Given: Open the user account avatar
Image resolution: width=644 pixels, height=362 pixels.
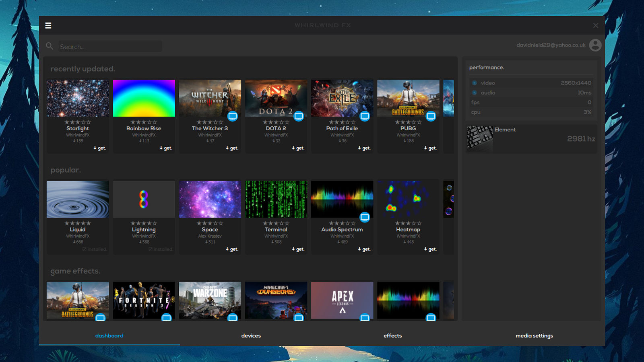Looking at the screenshot, I should [595, 45].
